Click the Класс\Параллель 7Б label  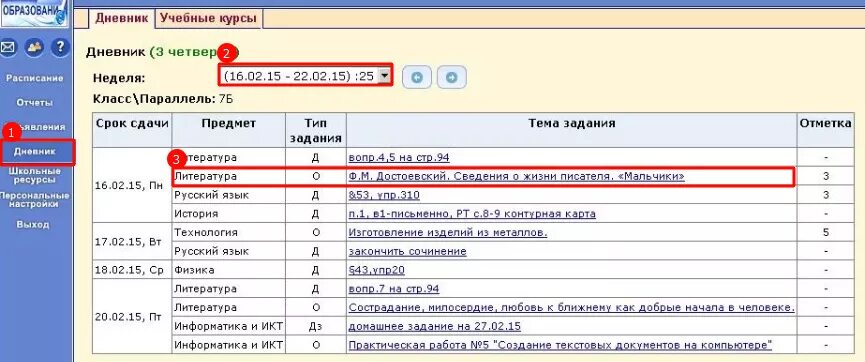[163, 100]
